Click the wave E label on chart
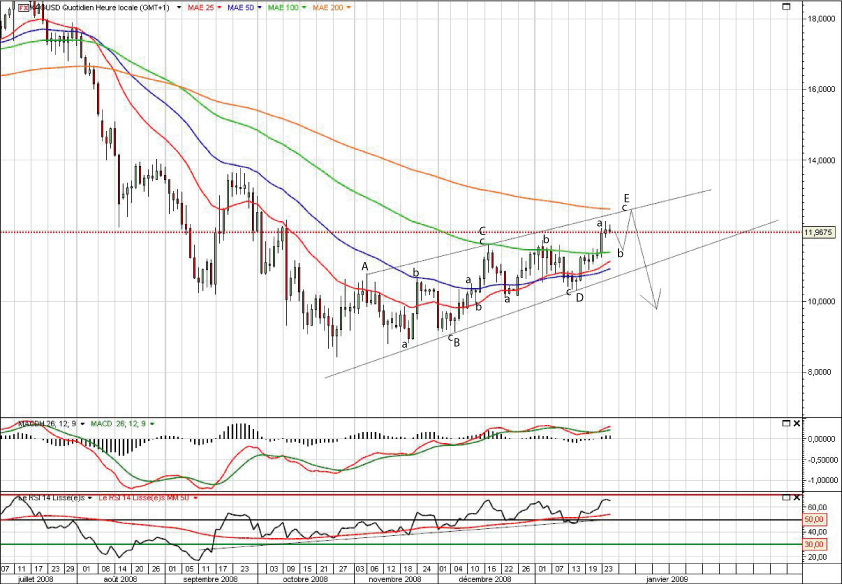842x585 pixels. (626, 198)
